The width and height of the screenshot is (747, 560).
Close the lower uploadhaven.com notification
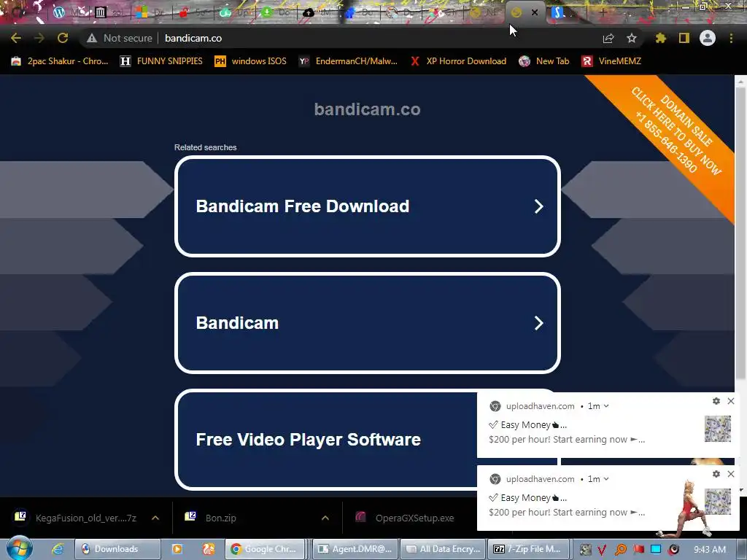731,474
